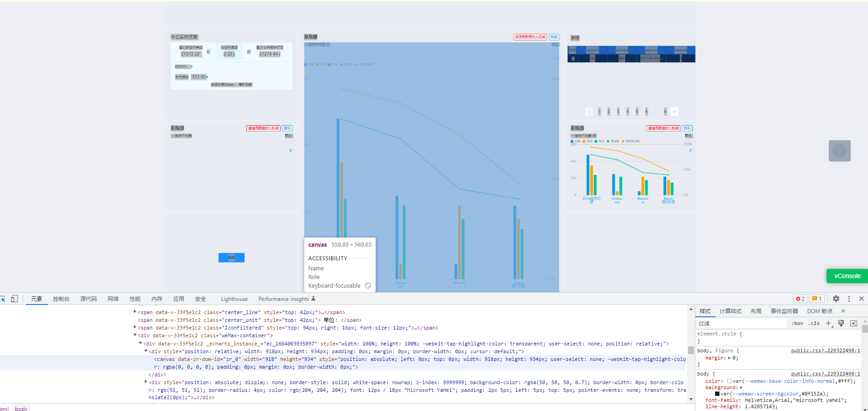868x411 pixels.
Task: Open the 内存 tab
Action: pos(157,299)
